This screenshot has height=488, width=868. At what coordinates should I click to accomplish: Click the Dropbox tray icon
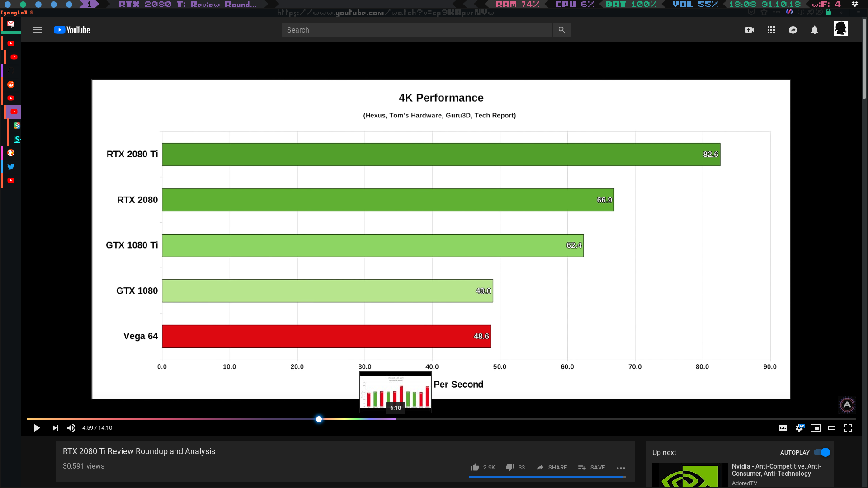click(854, 4)
